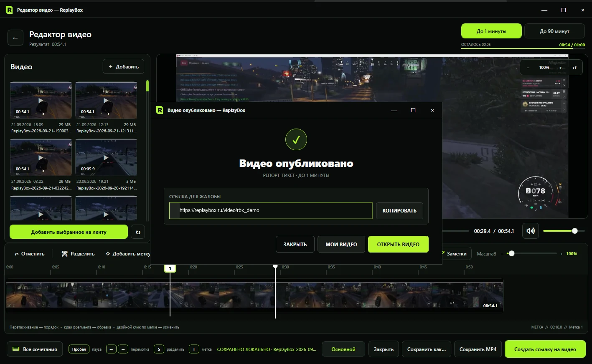
Task: Open video thumbnail dated 21.09.2026 15:09
Action: [41, 100]
